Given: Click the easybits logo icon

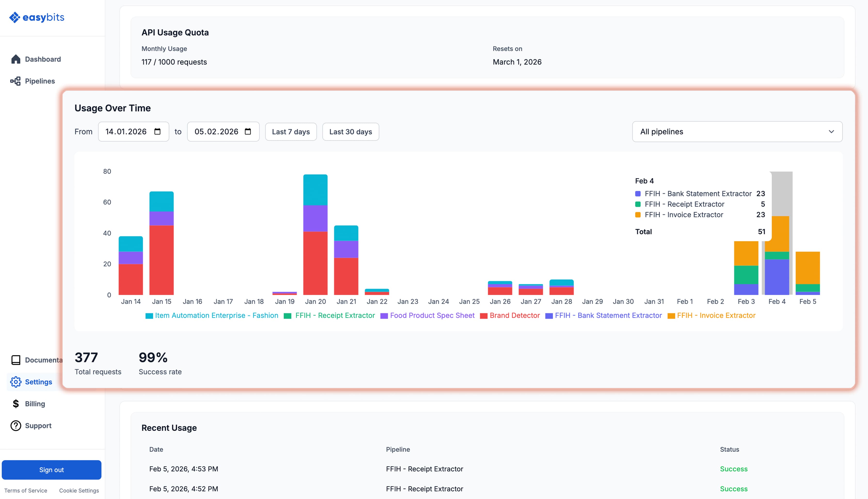Looking at the screenshot, I should click(14, 17).
